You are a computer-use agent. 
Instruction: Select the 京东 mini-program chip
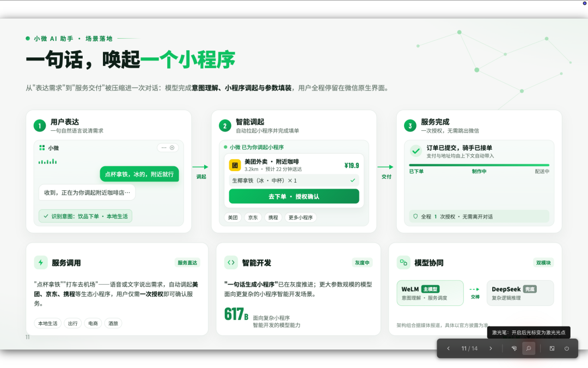coord(253,218)
